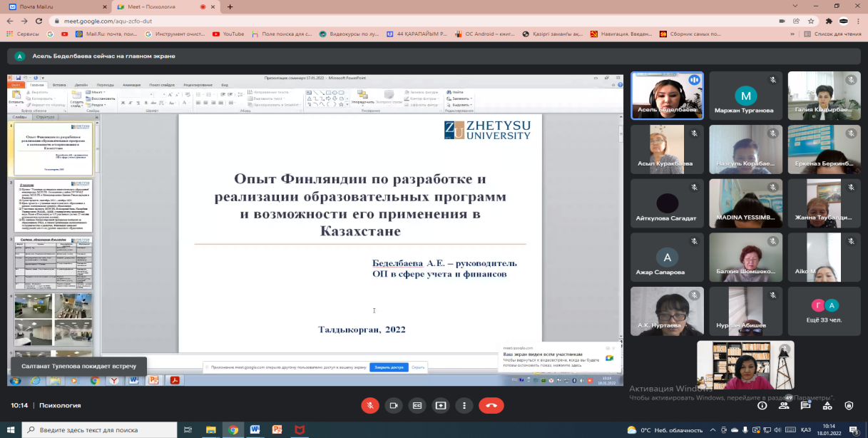Open the chat panel
Screen dimensions: 868x438
coord(805,405)
